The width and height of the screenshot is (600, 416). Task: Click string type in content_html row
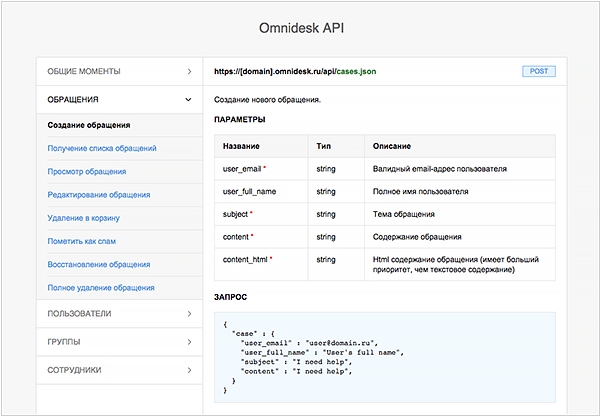tap(326, 259)
